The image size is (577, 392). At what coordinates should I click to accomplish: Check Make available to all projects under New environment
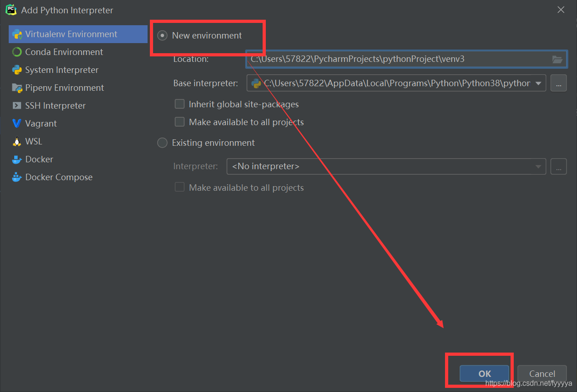pos(180,122)
